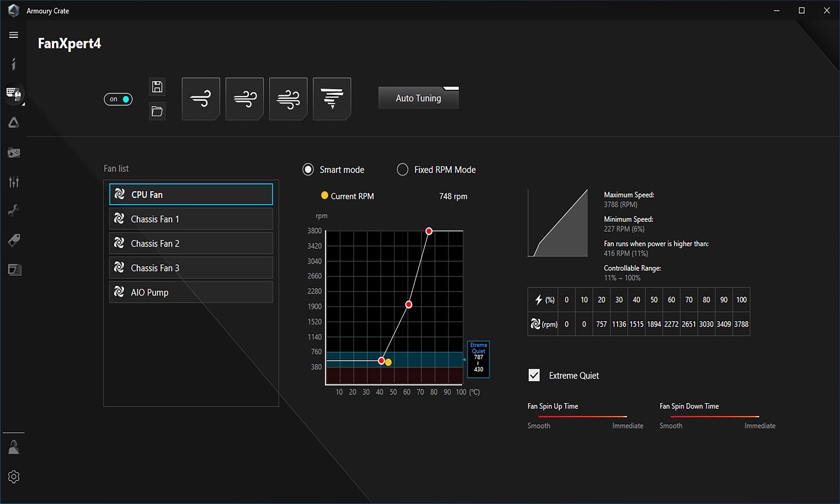Viewport: 840px width, 504px height.
Task: Open user profile icon in sidebar
Action: point(14,447)
